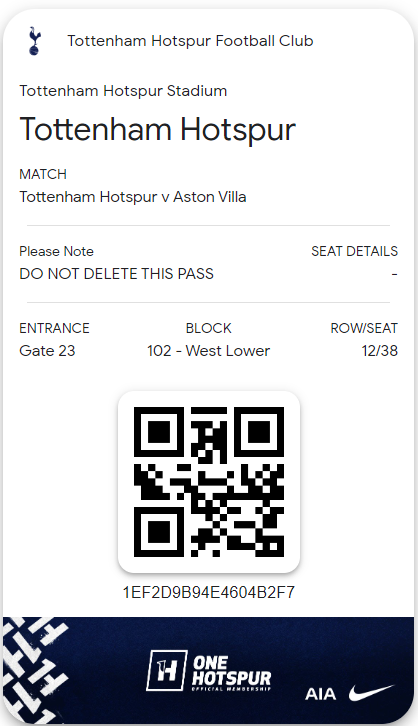Click the One Hotspur 1H badge icon
418x726 pixels.
coord(167,670)
